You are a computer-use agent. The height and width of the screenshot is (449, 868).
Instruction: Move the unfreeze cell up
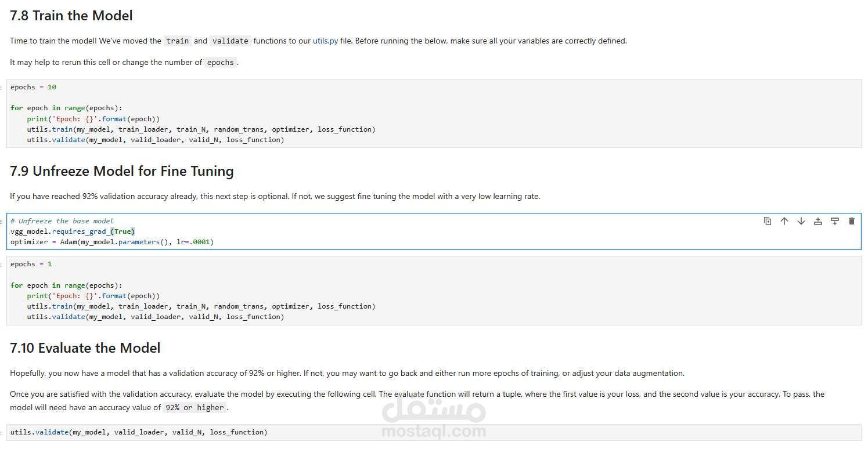point(784,221)
